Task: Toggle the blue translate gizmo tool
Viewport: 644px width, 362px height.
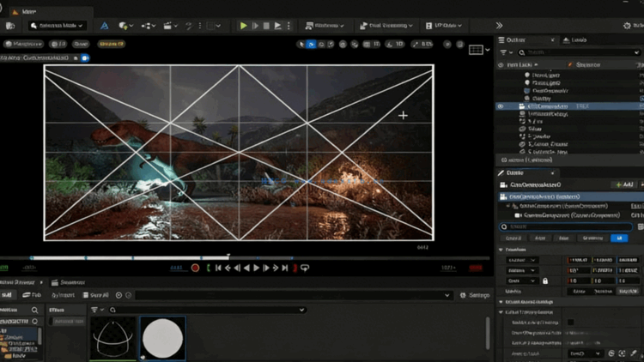Action: pyautogui.click(x=312, y=44)
